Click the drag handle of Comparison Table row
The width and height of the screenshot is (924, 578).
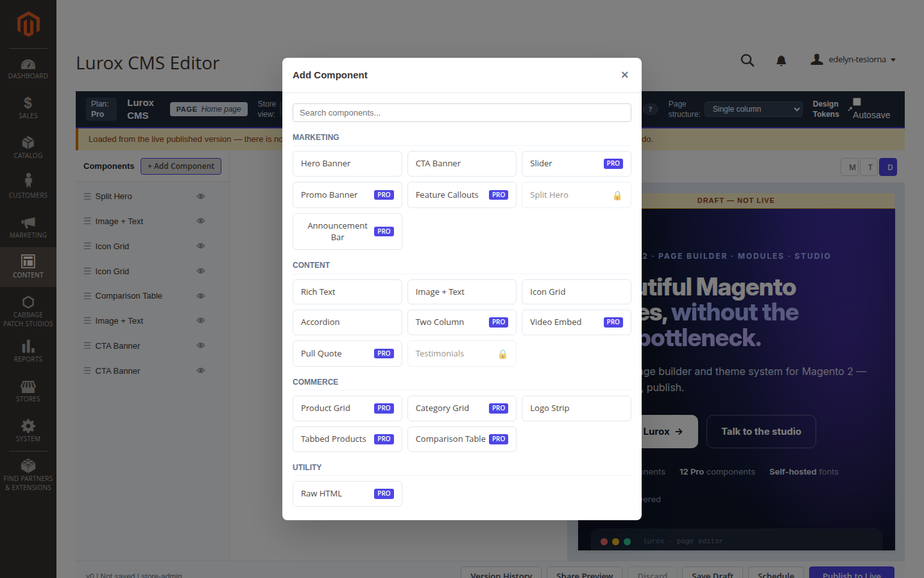[87, 295]
